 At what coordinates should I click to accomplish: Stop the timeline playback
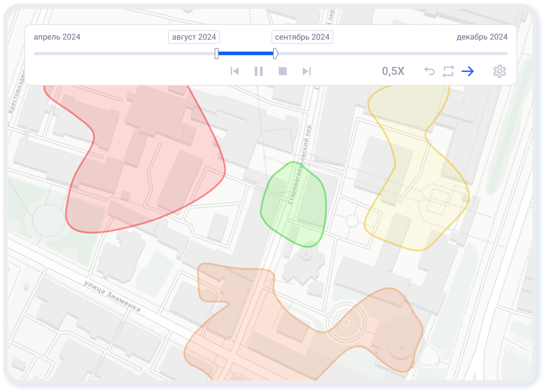[283, 71]
